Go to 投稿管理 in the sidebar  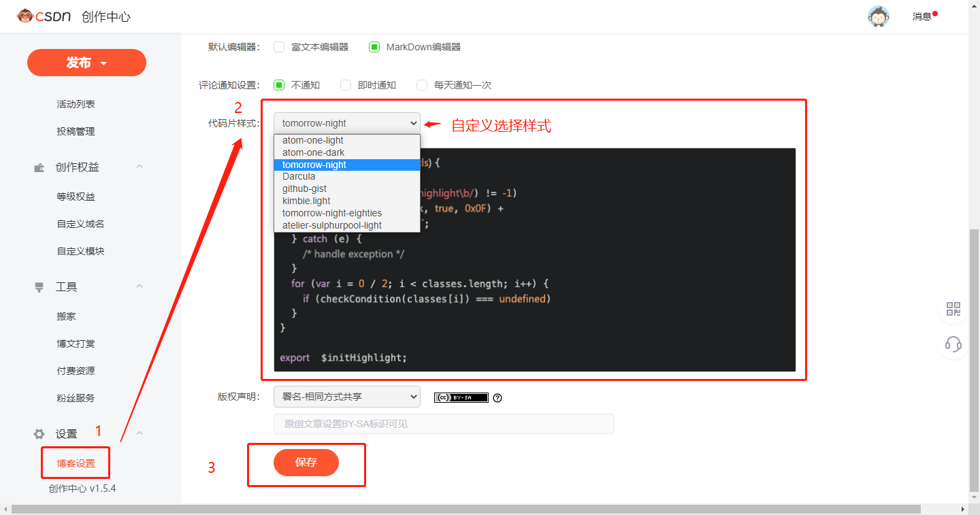pyautogui.click(x=76, y=131)
